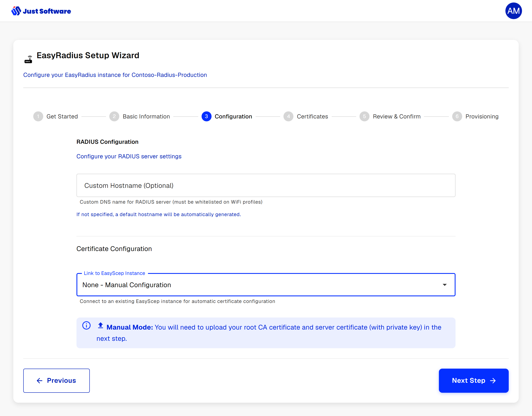Image resolution: width=532 pixels, height=416 pixels.
Task: Click step 1 circle for Get Started
Action: tap(38, 116)
